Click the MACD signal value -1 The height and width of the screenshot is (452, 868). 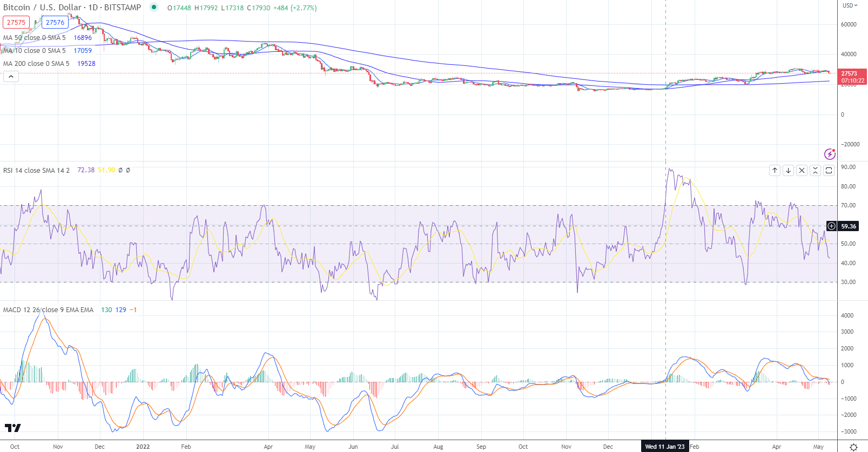133,310
